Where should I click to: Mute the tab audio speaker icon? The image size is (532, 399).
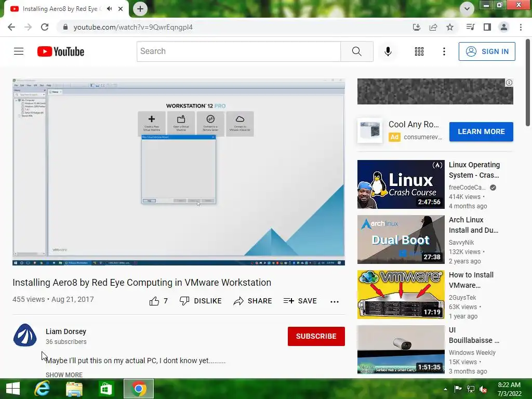click(109, 9)
